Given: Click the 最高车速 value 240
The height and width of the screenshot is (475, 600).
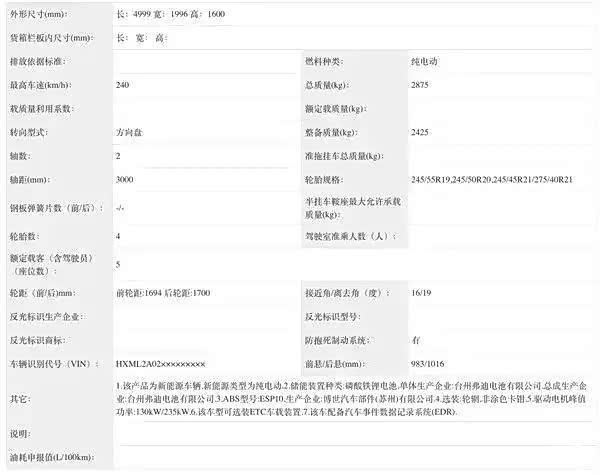Looking at the screenshot, I should click(x=124, y=85).
